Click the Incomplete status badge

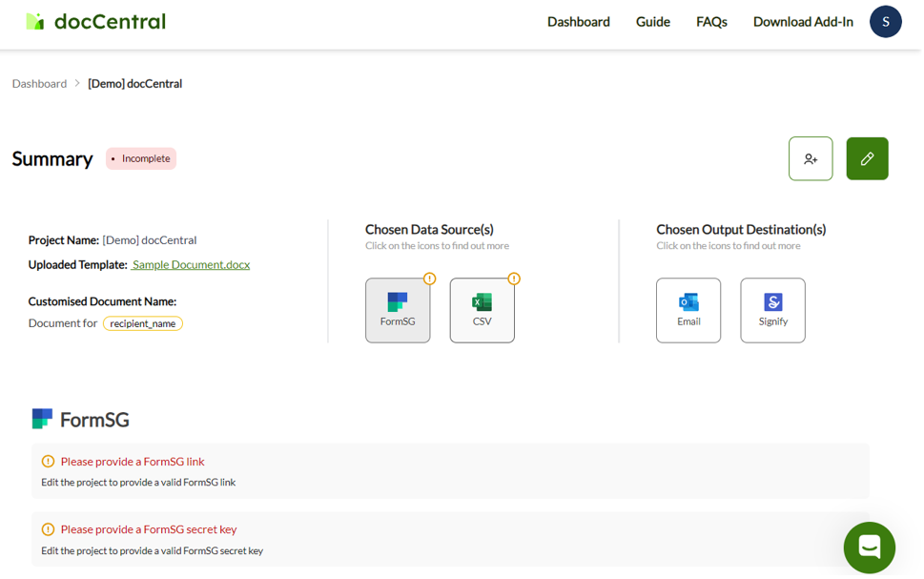141,158
